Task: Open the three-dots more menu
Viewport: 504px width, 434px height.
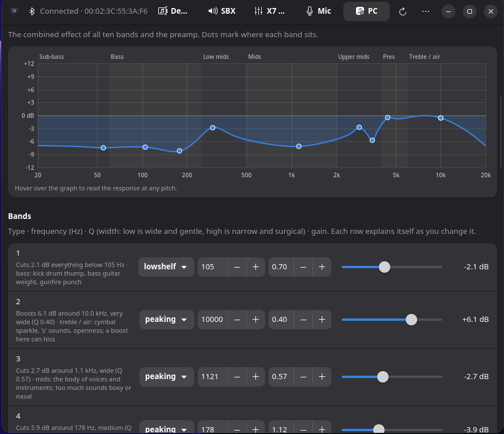Action: [x=426, y=11]
